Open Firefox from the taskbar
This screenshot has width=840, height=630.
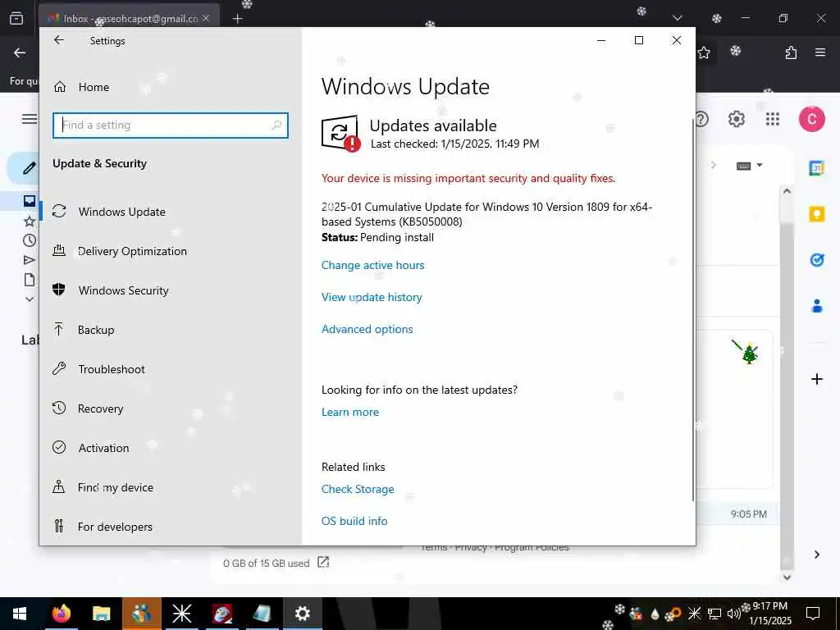pyautogui.click(x=62, y=614)
